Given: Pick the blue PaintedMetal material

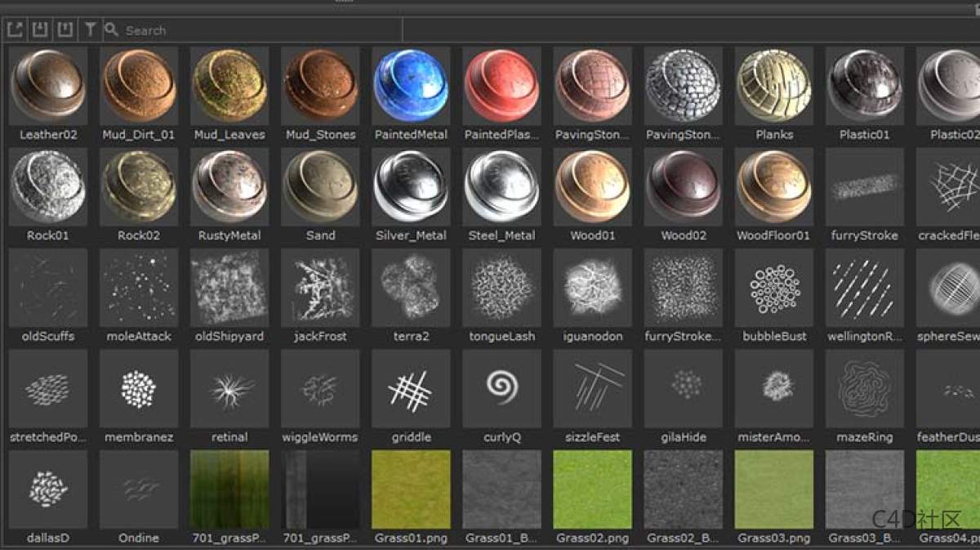Looking at the screenshot, I should (x=411, y=86).
